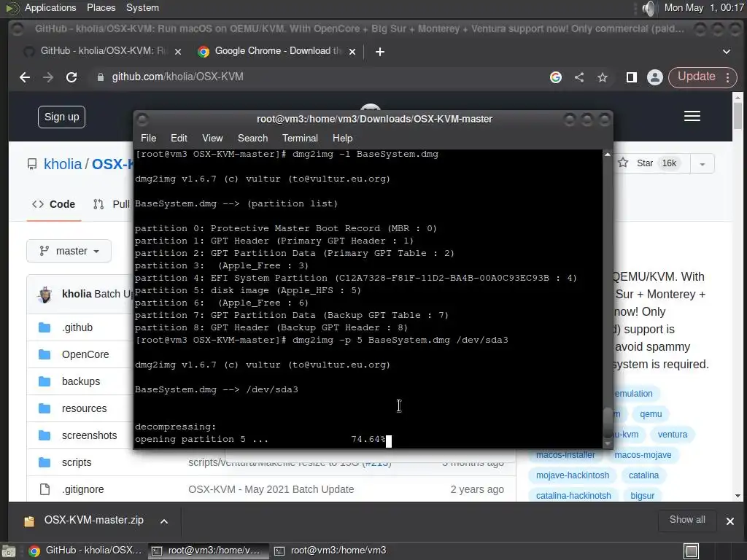Close the downloads bar

[x=729, y=521]
